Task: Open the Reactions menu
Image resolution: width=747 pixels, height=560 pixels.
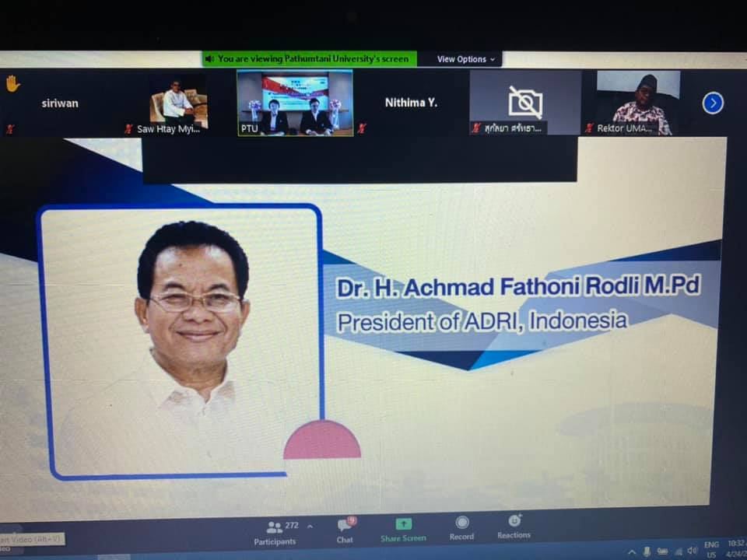Action: 514,523
